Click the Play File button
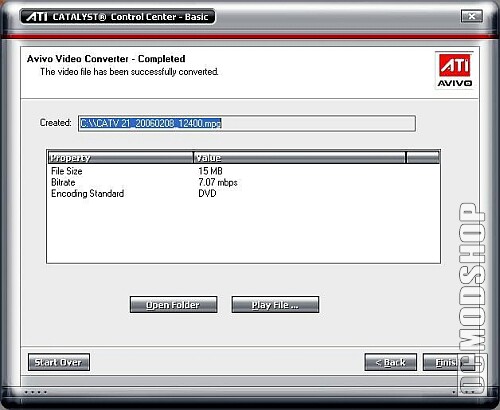Screen dimensions: 500x410 [275, 305]
